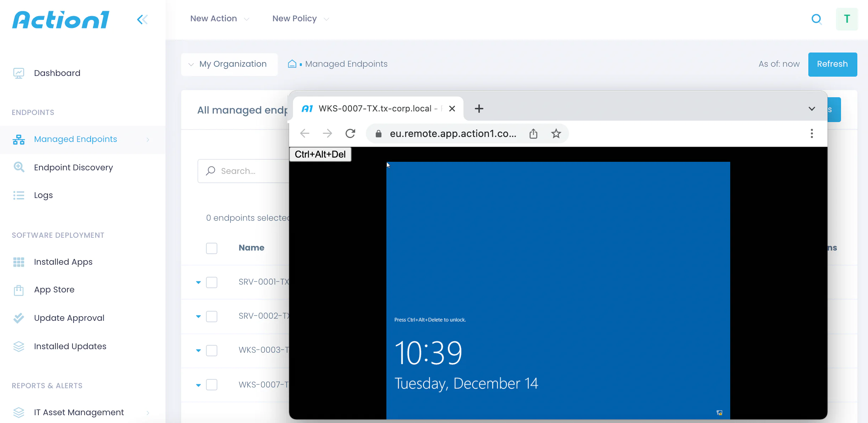Image resolution: width=868 pixels, height=423 pixels.
Task: Open the My Organization dropdown
Action: (x=229, y=64)
